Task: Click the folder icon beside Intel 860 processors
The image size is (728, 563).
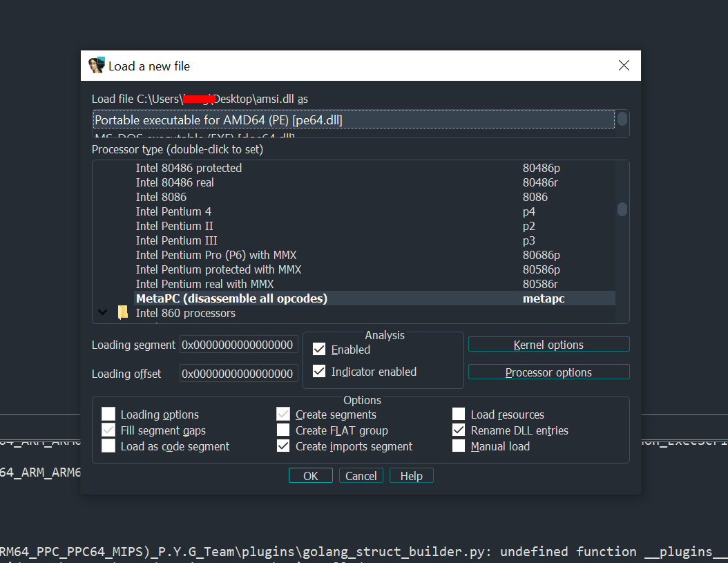Action: click(122, 313)
